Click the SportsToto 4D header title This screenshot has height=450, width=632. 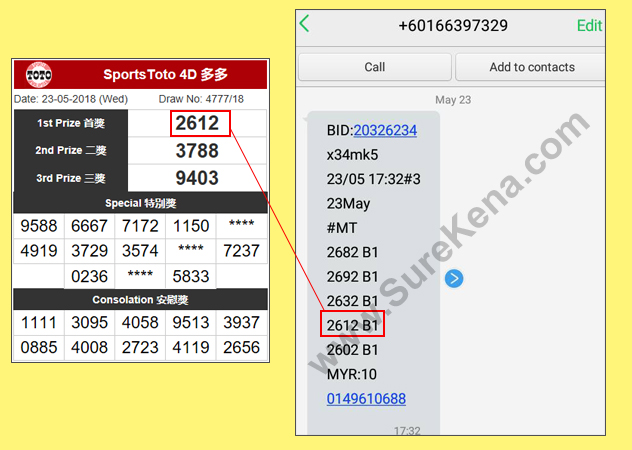pos(165,75)
